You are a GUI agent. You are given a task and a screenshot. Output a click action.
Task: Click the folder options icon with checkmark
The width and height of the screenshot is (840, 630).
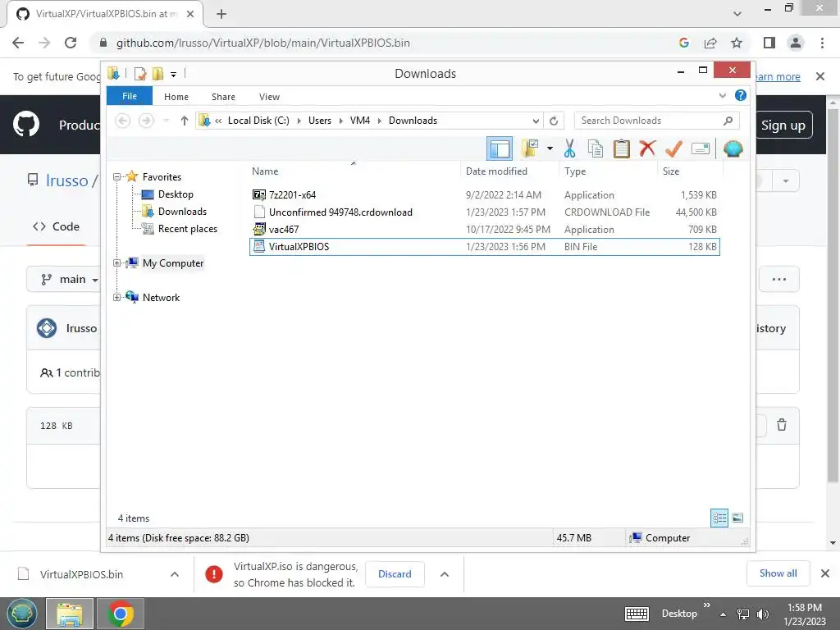531,148
